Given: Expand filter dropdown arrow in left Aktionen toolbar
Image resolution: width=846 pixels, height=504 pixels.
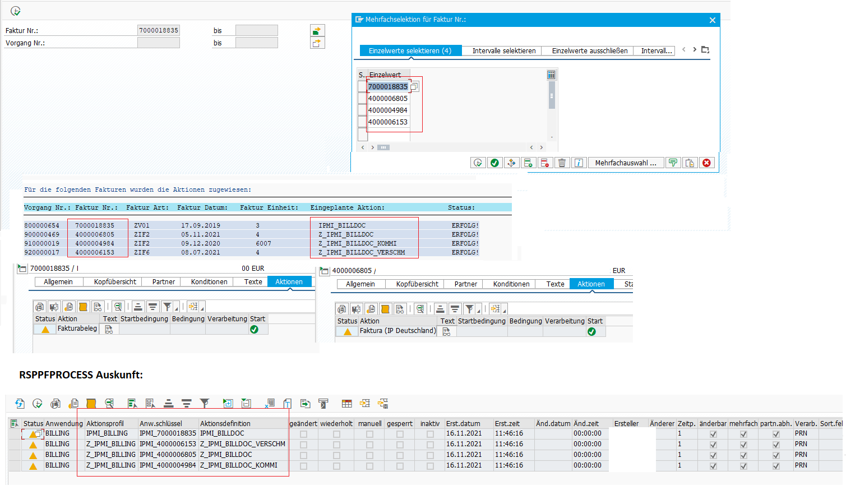Looking at the screenshot, I should click(177, 309).
